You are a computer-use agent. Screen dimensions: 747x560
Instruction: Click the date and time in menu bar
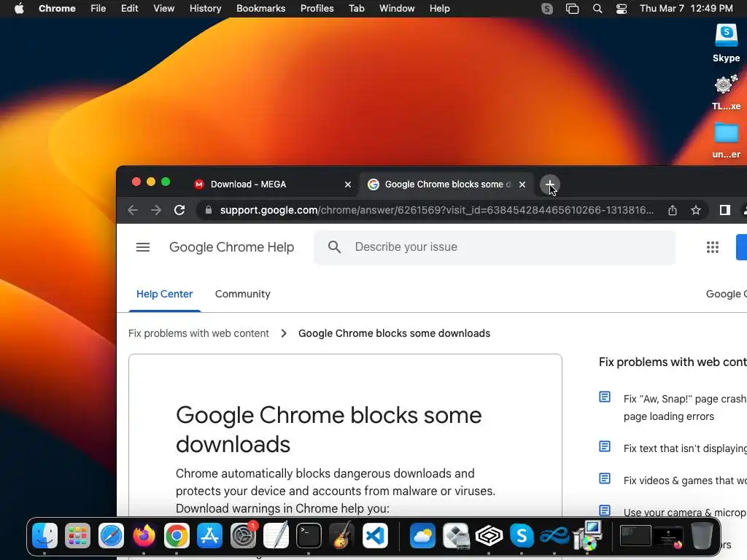(x=686, y=9)
